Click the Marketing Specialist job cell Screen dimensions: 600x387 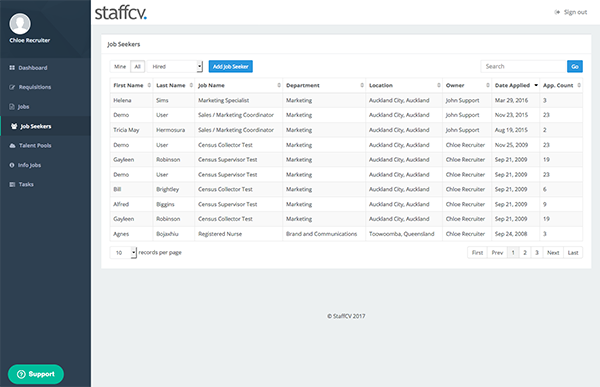click(x=239, y=100)
